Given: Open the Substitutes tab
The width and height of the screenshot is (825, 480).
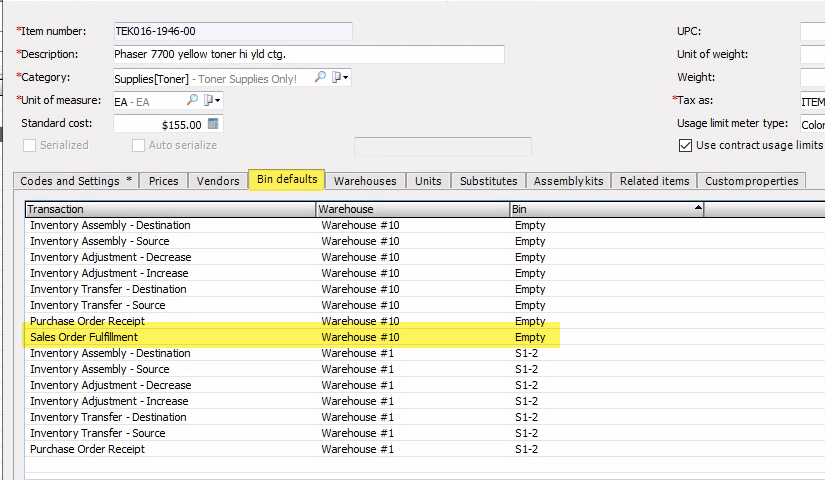Looking at the screenshot, I should click(489, 181).
